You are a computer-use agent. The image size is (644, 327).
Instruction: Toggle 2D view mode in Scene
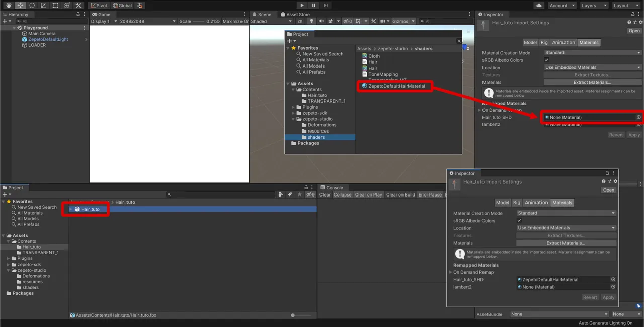point(300,21)
